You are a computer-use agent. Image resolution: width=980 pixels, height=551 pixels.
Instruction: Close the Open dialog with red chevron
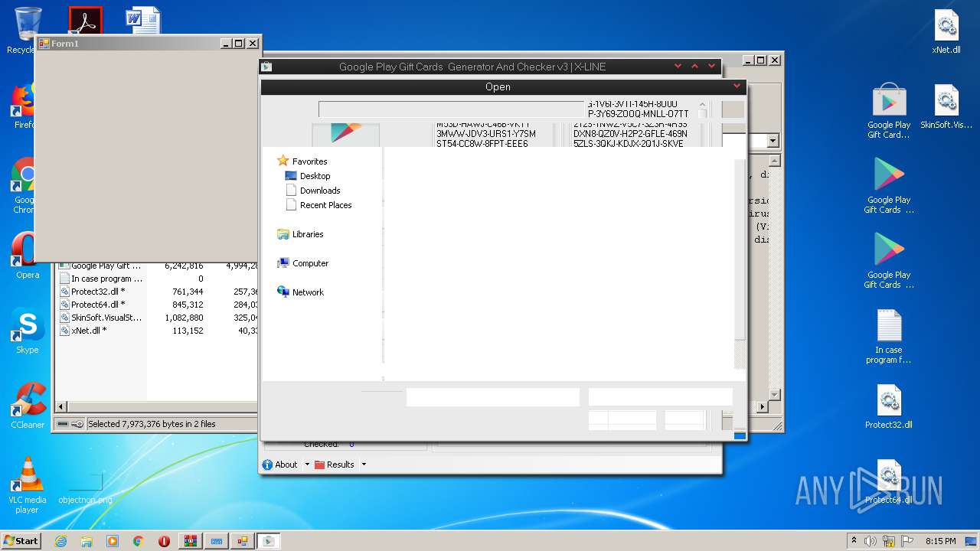pyautogui.click(x=737, y=86)
